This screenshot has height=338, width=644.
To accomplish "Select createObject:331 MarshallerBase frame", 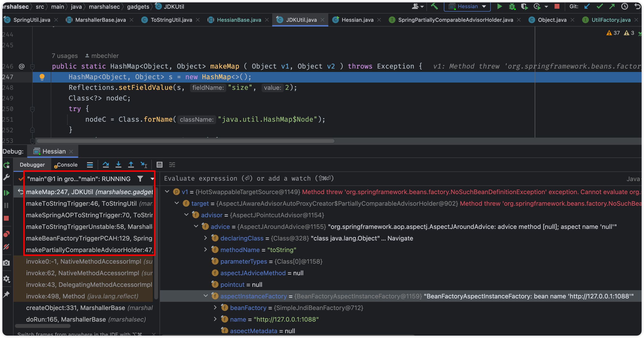I will point(83,308).
